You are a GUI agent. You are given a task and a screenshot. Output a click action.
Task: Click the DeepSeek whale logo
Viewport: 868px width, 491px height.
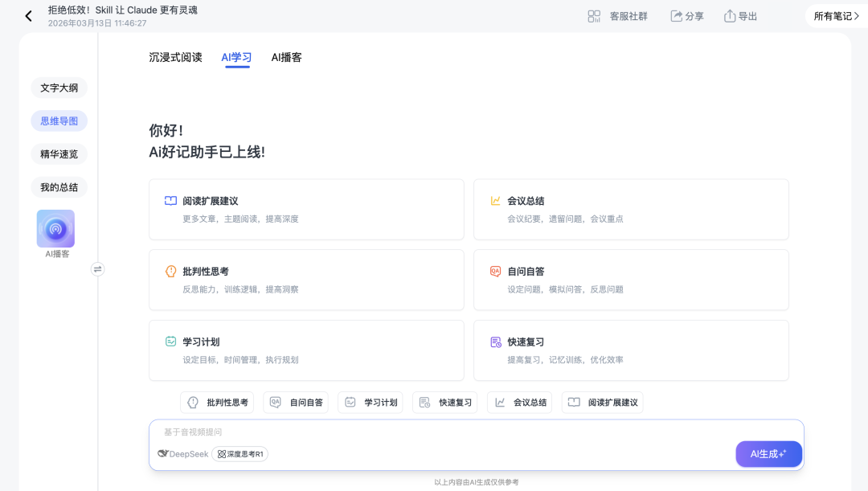pos(162,453)
